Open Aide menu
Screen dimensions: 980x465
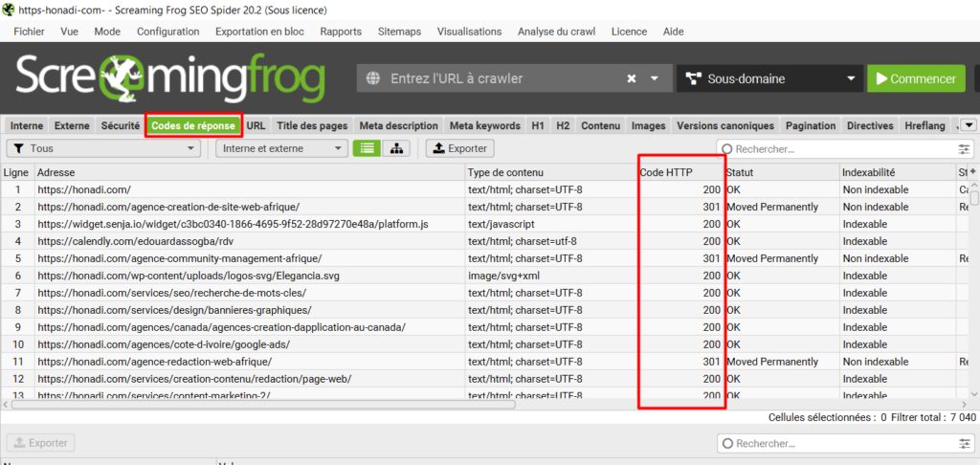click(x=673, y=32)
